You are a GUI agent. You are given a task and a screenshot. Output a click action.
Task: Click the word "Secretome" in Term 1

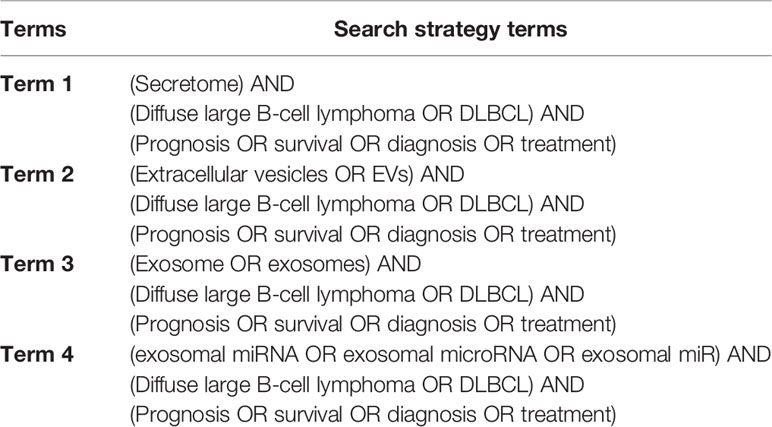point(186,84)
